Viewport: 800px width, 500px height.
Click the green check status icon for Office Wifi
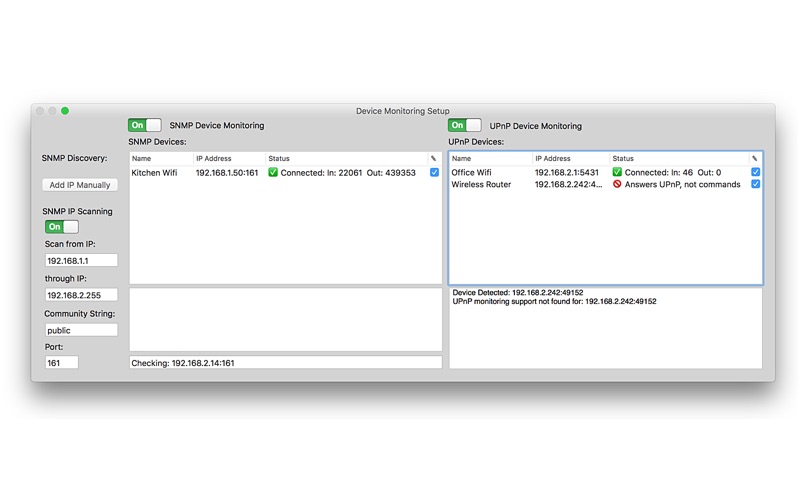(x=617, y=172)
